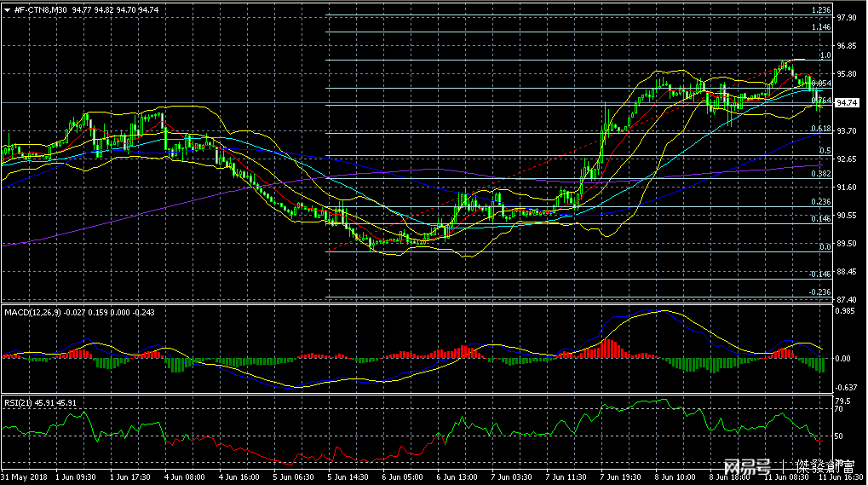Click 89.50 on the price axis

(x=847, y=244)
